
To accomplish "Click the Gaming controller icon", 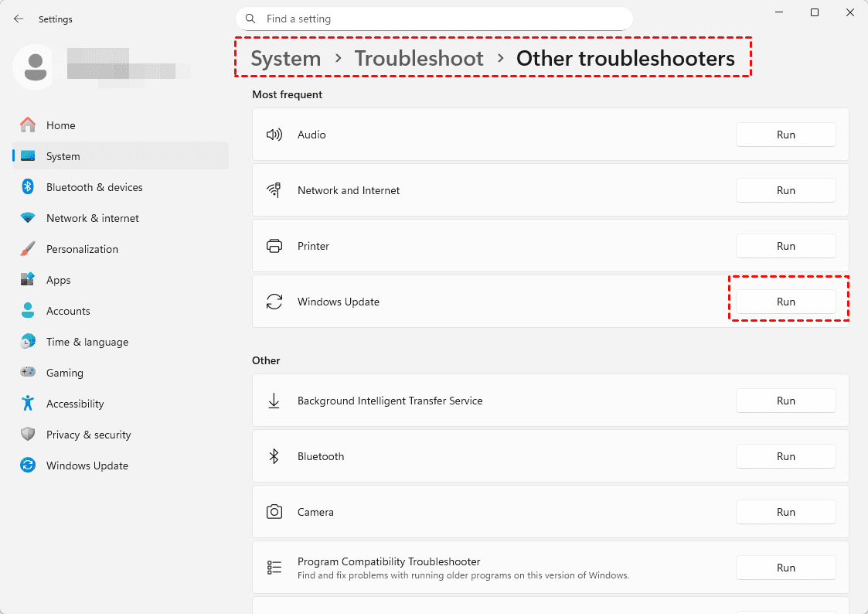I will (x=28, y=373).
